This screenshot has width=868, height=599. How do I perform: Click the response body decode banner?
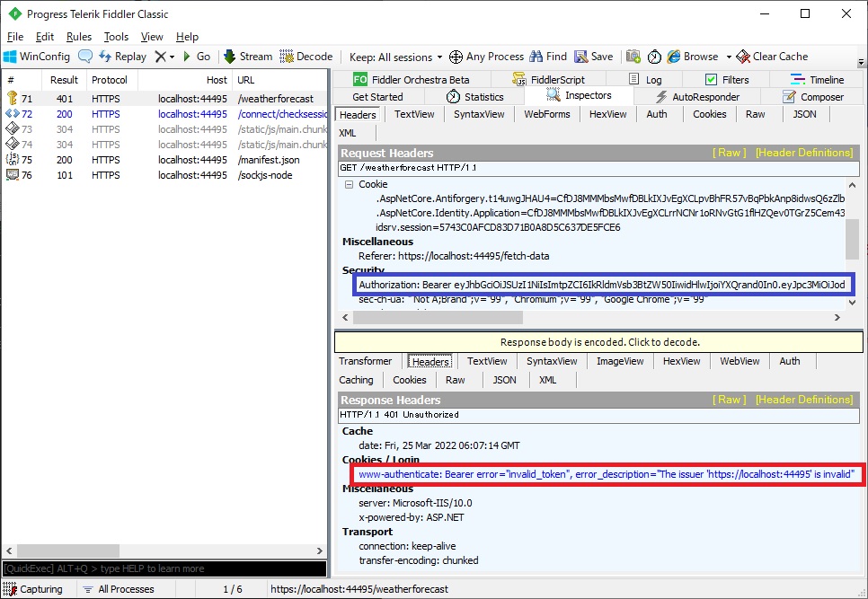click(x=599, y=342)
